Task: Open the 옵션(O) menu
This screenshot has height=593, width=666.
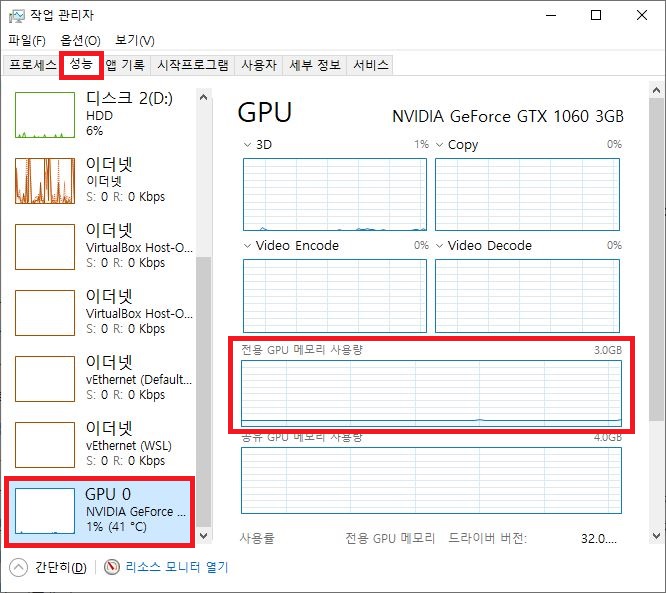Action: (80, 40)
